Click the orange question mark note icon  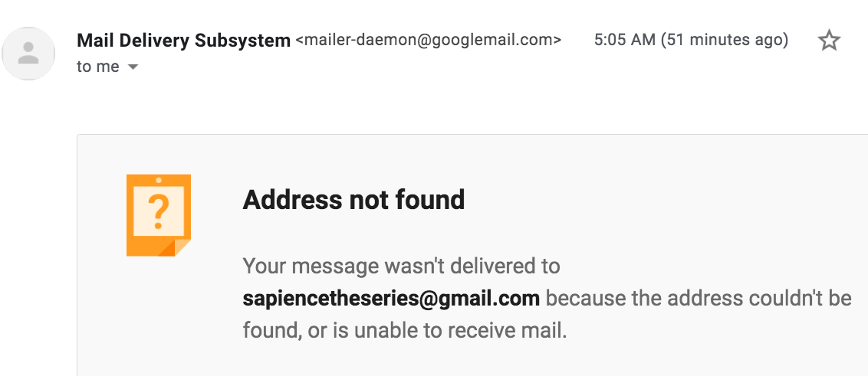(159, 215)
